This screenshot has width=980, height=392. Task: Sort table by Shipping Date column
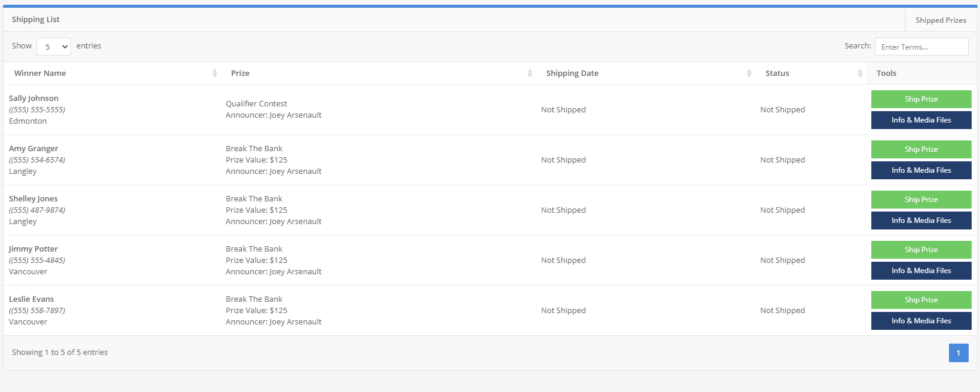(572, 73)
